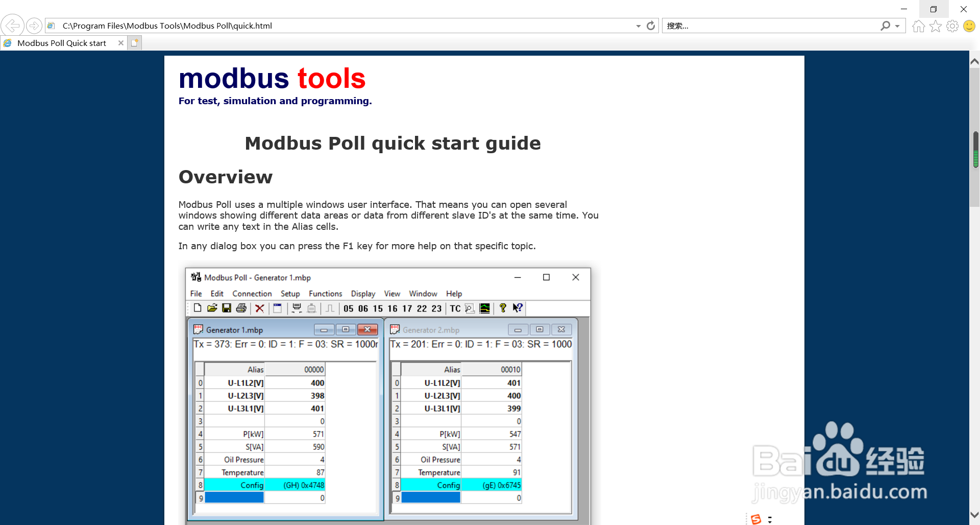Viewport: 980px width, 525px height.
Task: Click the scrollbar down arrow
Action: tap(974, 515)
